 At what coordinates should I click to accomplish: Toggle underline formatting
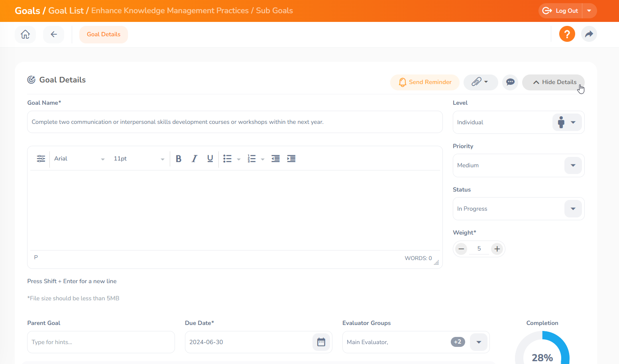[x=210, y=159]
